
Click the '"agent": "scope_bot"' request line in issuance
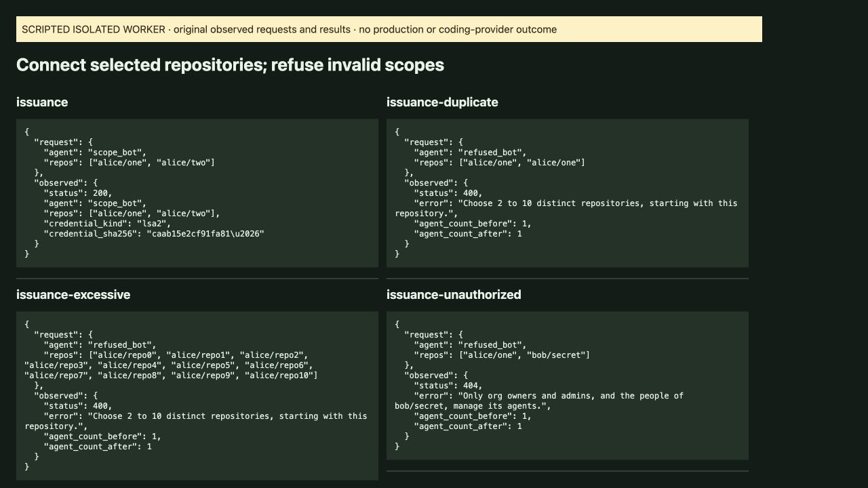pos(95,152)
